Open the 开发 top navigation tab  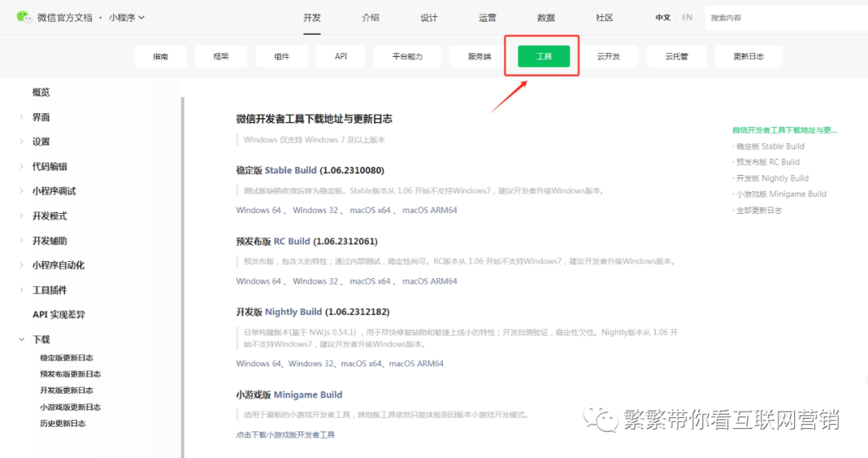(x=312, y=18)
